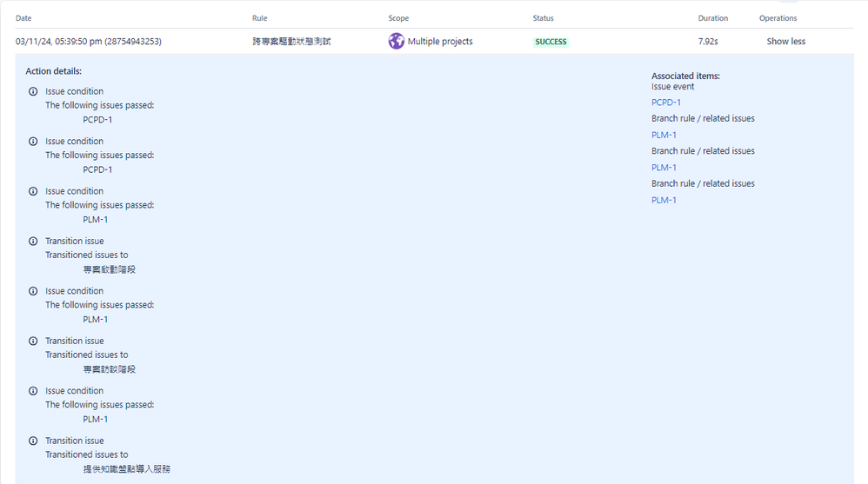Click the transitioned status text 專案訪談階段
This screenshot has height=484, width=868.
(109, 369)
